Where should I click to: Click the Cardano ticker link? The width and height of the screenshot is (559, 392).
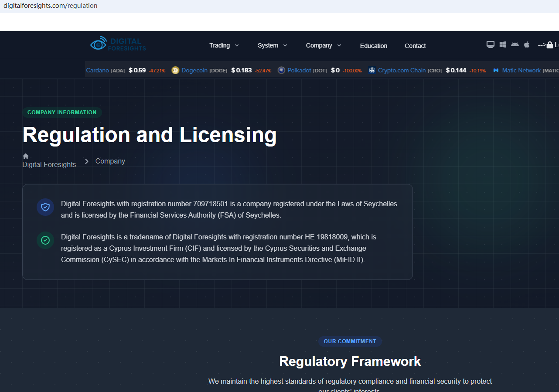pos(97,70)
